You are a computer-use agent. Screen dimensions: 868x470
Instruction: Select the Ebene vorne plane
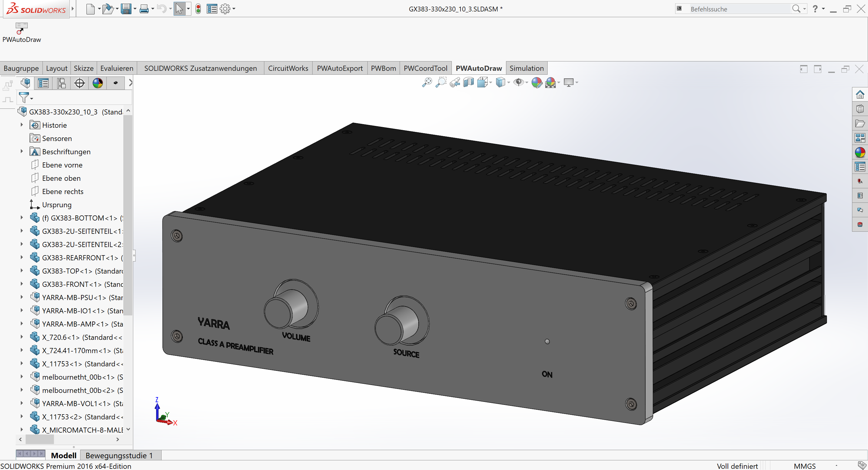point(62,165)
